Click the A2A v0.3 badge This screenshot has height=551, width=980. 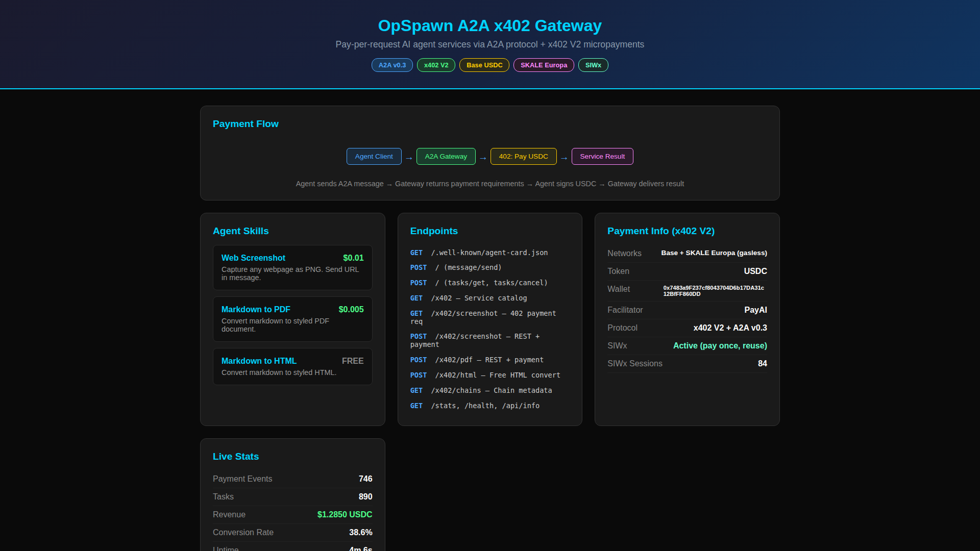tap(392, 65)
